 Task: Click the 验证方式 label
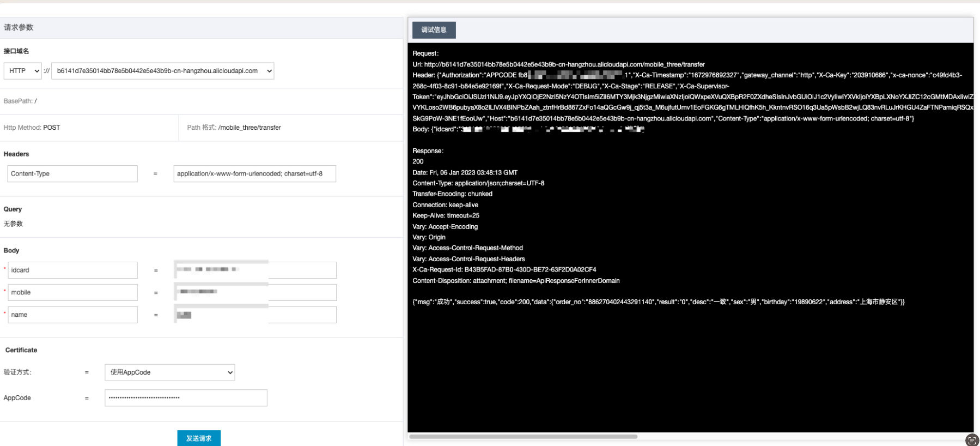pos(17,372)
